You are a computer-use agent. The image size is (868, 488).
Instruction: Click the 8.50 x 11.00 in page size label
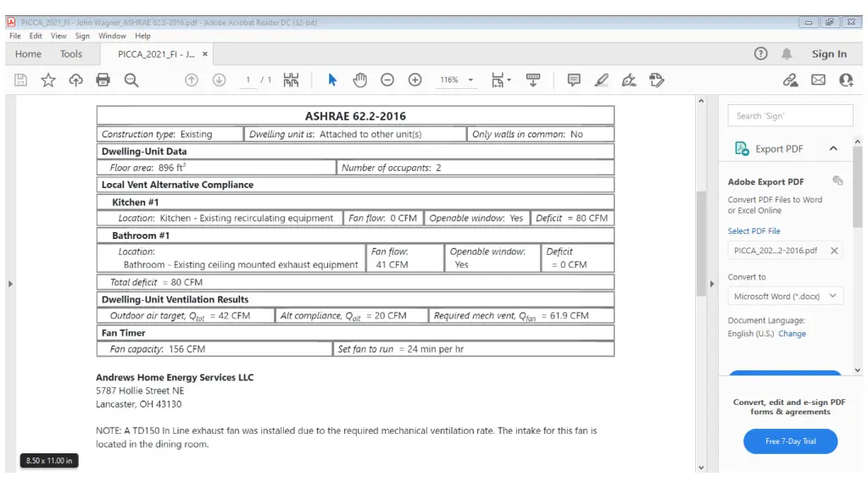(x=49, y=460)
